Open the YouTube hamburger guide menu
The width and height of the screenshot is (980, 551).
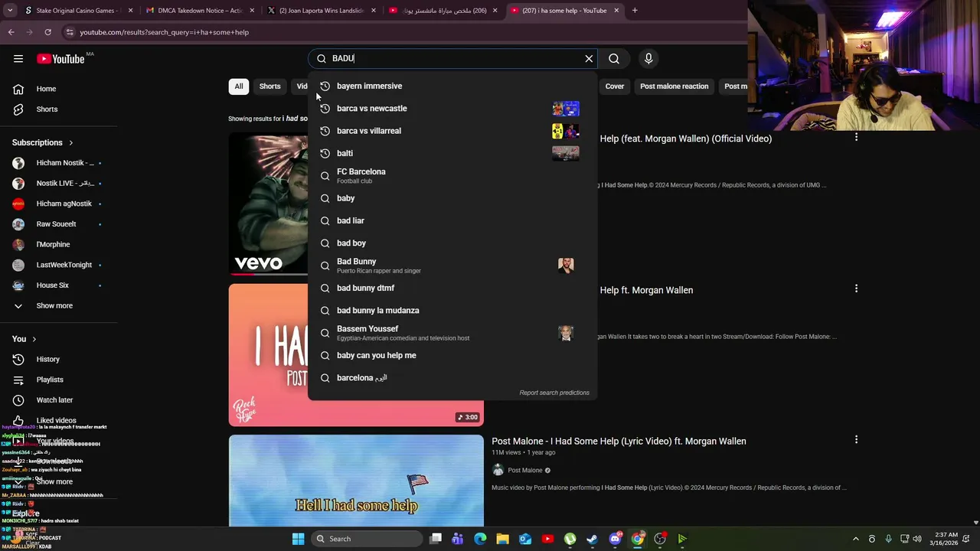click(18, 58)
